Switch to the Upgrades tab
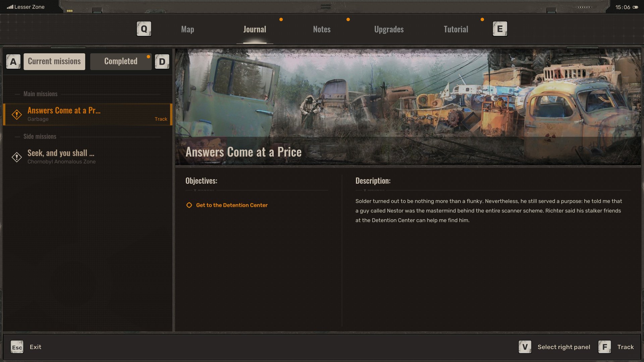The height and width of the screenshot is (362, 644). pos(389,29)
